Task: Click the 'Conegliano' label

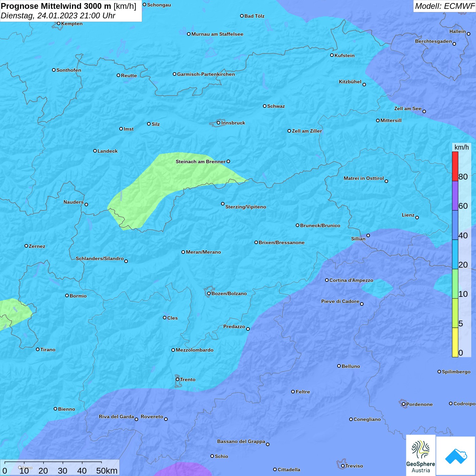Action: coord(367,419)
